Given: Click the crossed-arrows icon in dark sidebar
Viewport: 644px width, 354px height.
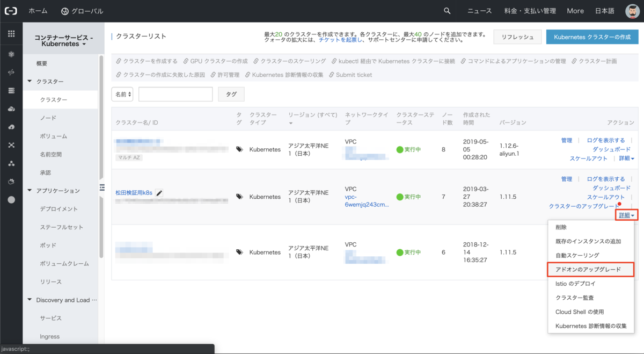Looking at the screenshot, I should click(x=11, y=72).
